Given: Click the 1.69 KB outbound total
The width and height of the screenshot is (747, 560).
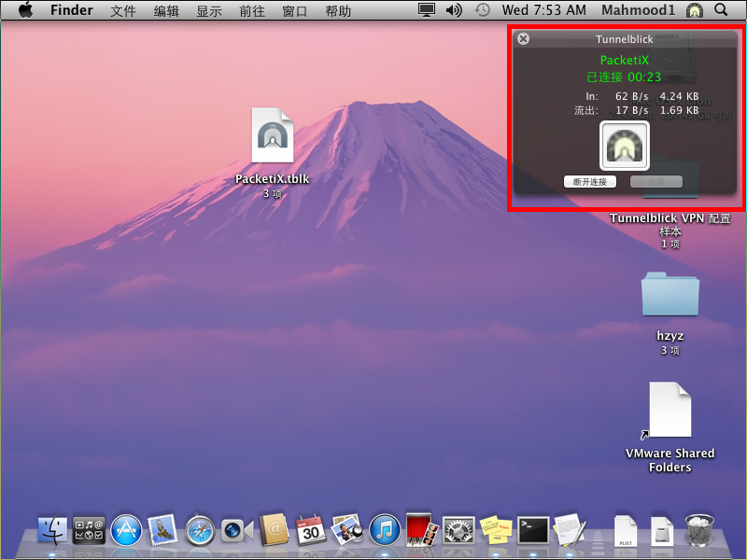Looking at the screenshot, I should click(679, 110).
